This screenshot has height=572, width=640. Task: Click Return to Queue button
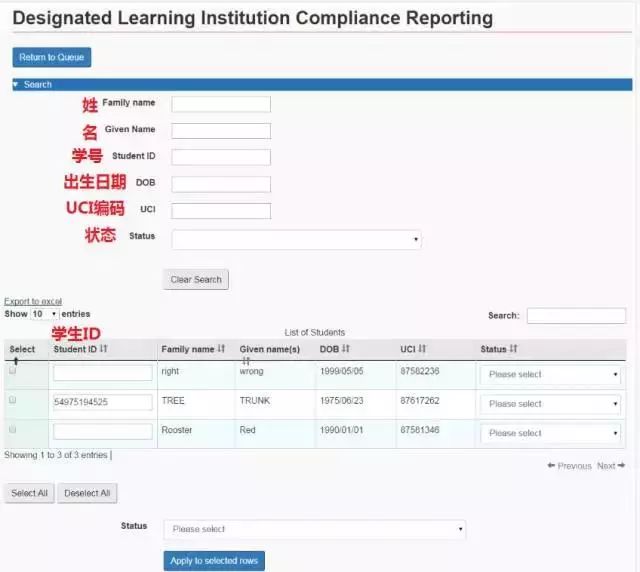[x=52, y=58]
